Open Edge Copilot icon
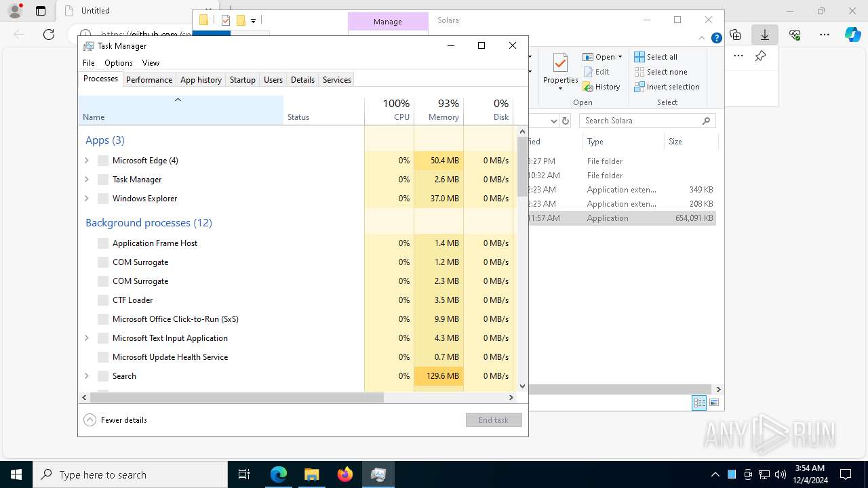Viewport: 868px width, 488px height. (x=852, y=35)
